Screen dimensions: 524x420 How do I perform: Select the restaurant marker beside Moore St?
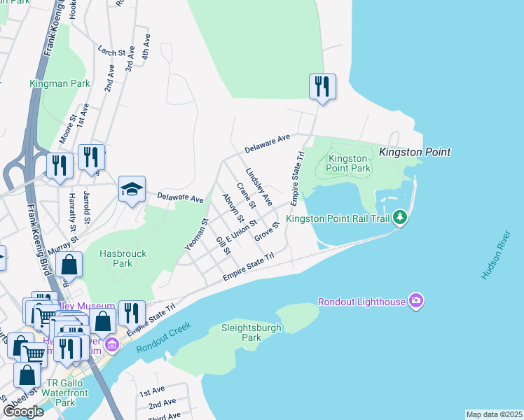point(60,167)
